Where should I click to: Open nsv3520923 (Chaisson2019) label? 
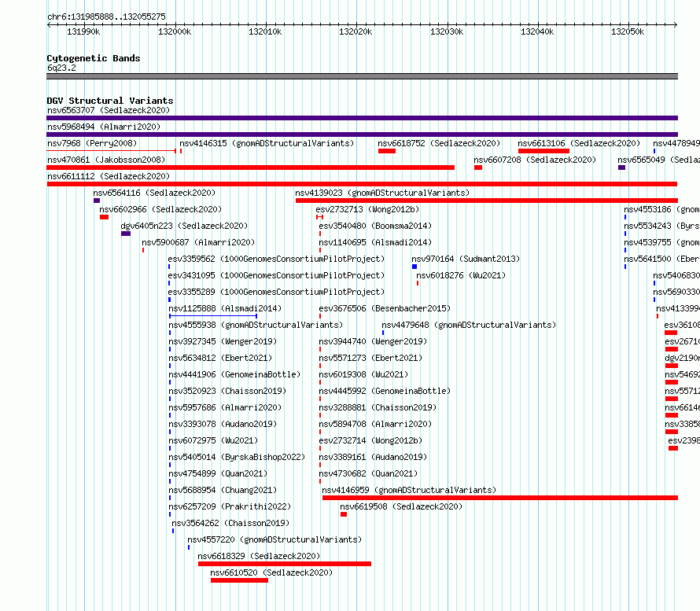[227, 391]
